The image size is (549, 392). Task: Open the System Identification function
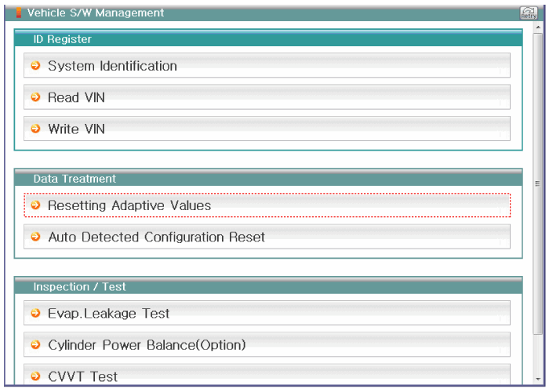pos(112,66)
